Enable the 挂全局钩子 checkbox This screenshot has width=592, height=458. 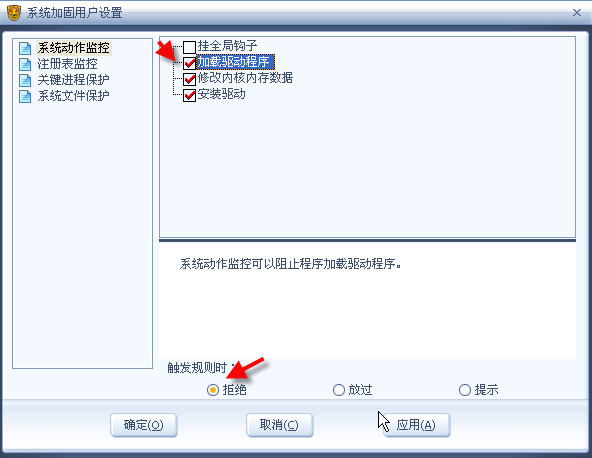click(x=189, y=47)
